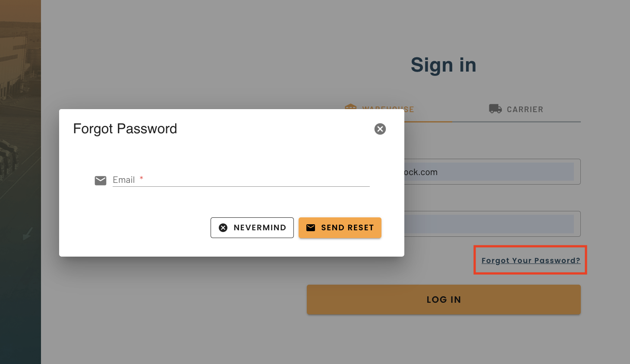Click the envelope icon beside Email field
The image size is (630, 364).
[x=101, y=180]
